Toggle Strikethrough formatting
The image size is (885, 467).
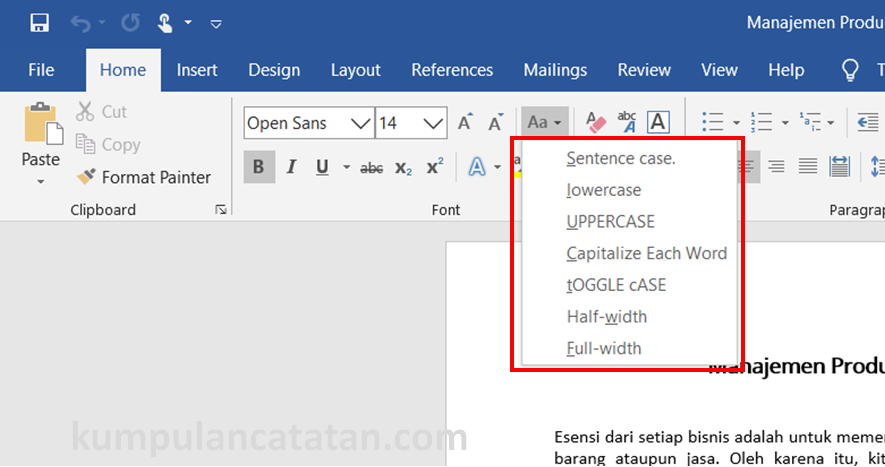click(x=371, y=168)
